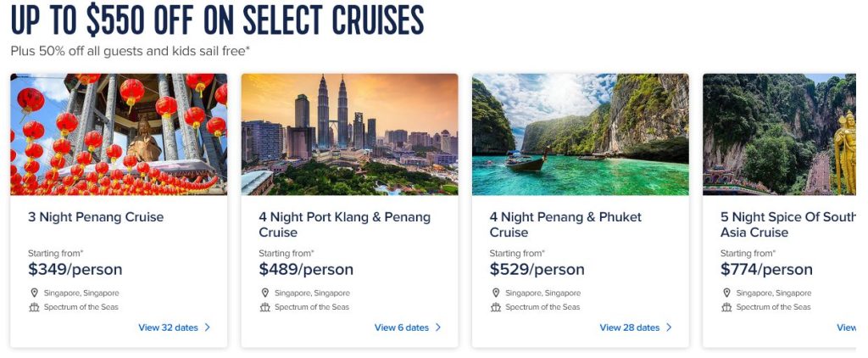The image size is (868, 358).
Task: Click ship icon on Port Klang & Penang card
Action: tap(265, 307)
